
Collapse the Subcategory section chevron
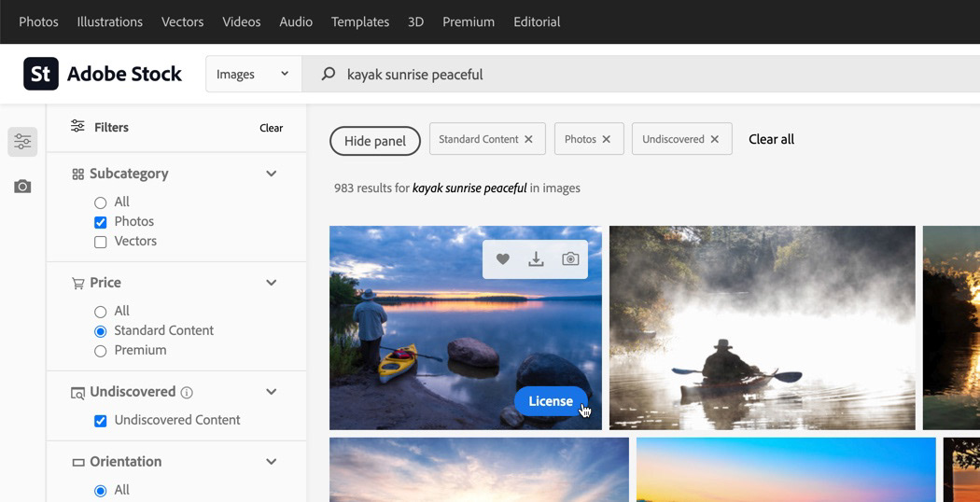(272, 174)
